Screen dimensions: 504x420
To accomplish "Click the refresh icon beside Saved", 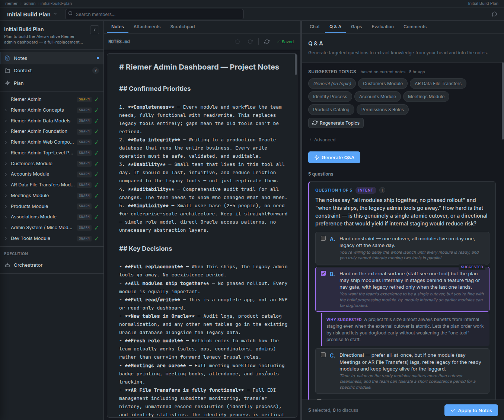I will [x=267, y=42].
